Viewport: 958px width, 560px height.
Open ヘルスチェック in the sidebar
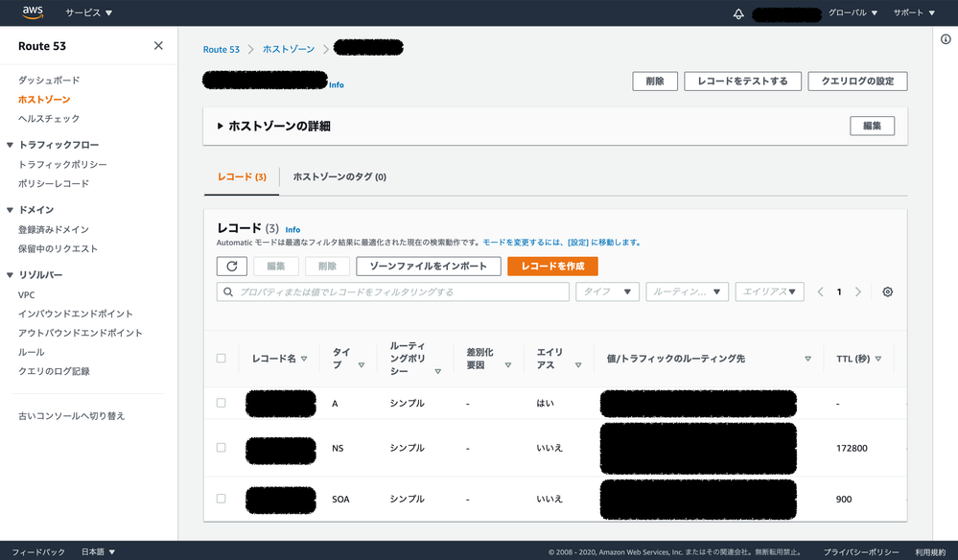pyautogui.click(x=49, y=119)
